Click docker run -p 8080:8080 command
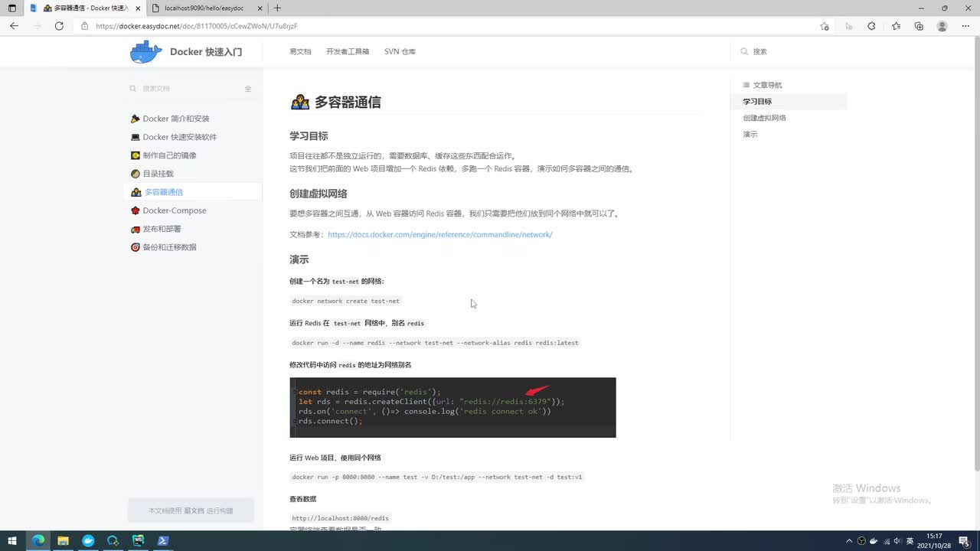The image size is (980, 551). click(x=437, y=477)
